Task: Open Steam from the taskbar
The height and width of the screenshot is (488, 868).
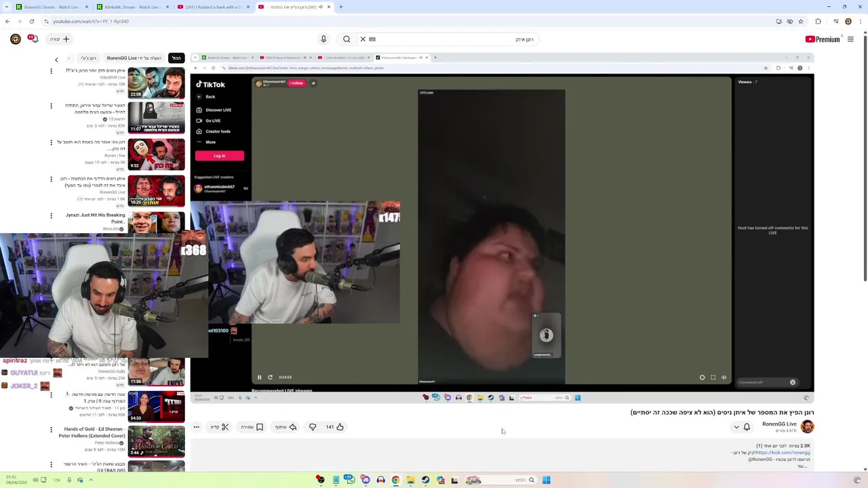Action: coord(425,480)
